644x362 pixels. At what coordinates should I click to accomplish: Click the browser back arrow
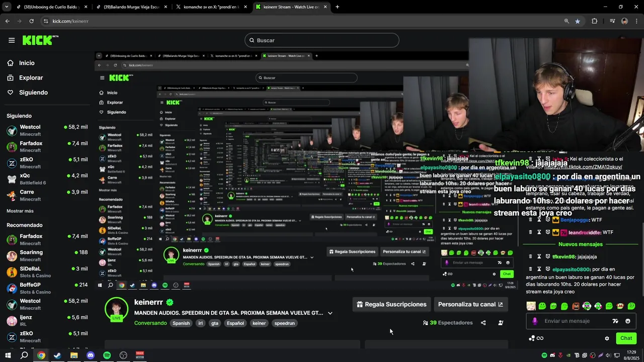coord(7,21)
